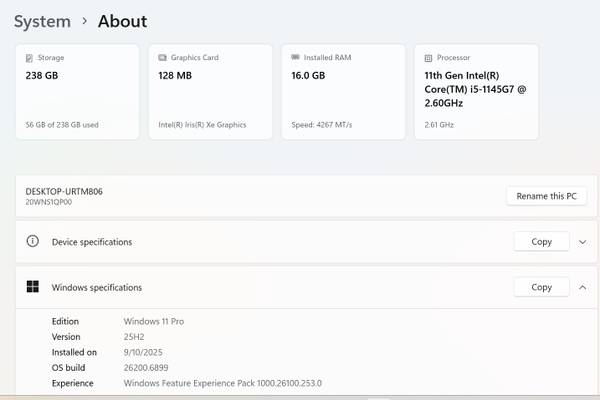Select the 128 MB graphics card tile
This screenshot has width=600, height=400.
(x=210, y=92)
